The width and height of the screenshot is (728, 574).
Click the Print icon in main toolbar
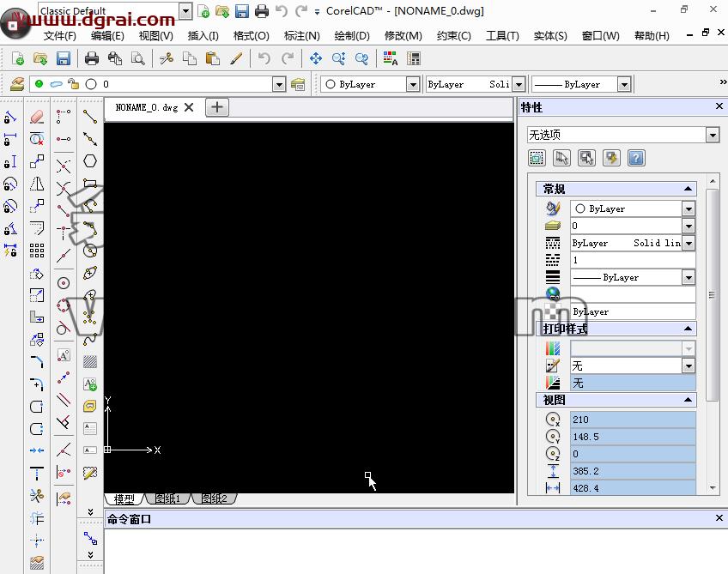click(92, 58)
